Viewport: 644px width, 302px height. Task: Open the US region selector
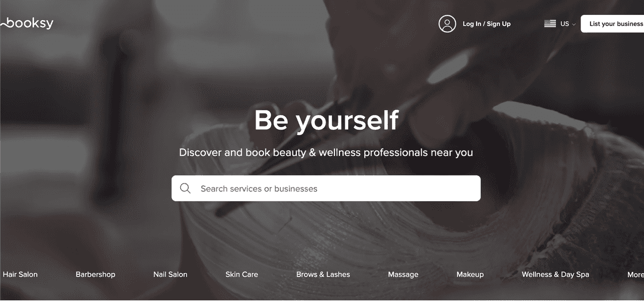pyautogui.click(x=560, y=24)
